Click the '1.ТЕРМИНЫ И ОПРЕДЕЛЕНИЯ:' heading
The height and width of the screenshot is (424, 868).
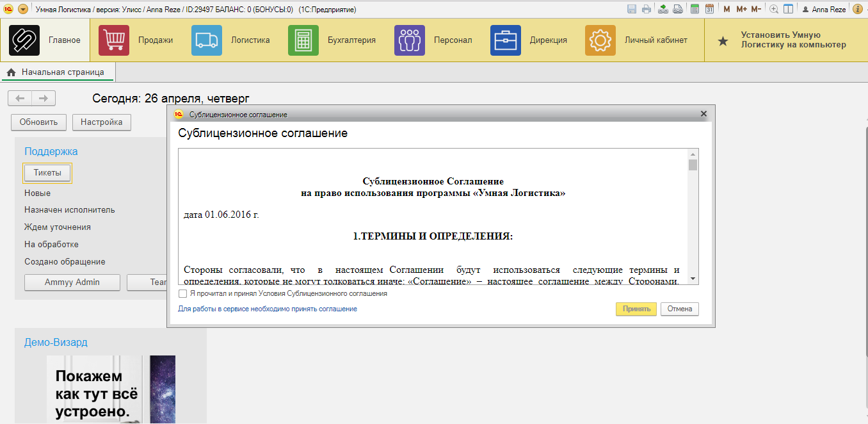pos(433,236)
